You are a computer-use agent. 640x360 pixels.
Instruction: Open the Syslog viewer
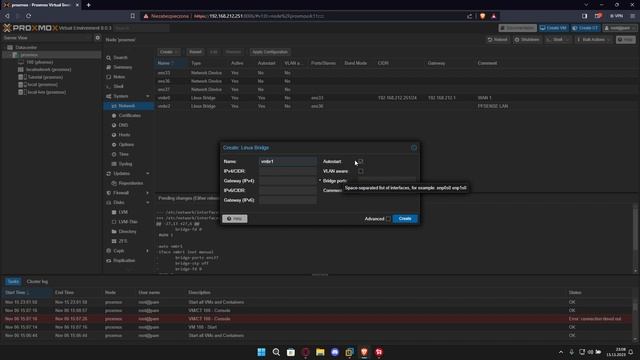pos(125,164)
